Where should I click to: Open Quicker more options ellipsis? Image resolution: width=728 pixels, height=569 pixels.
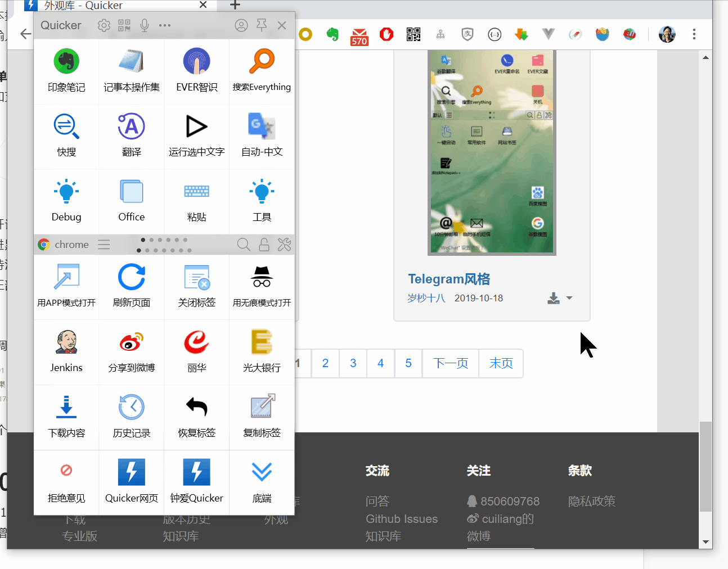tap(165, 25)
